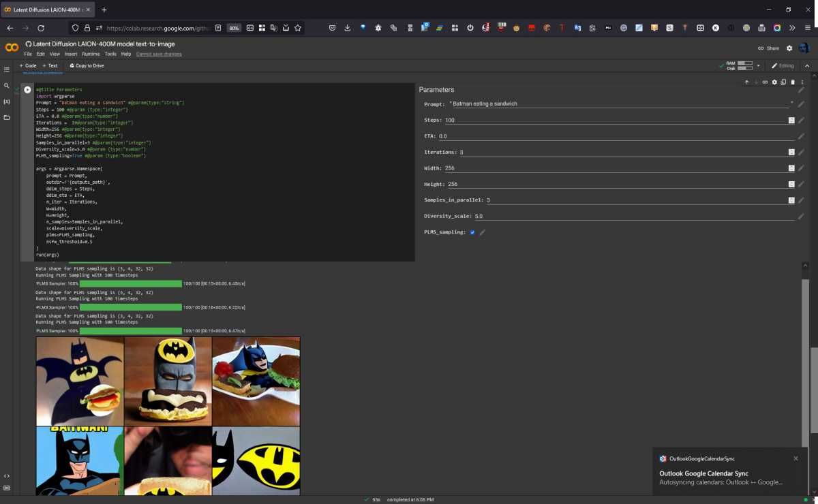The height and width of the screenshot is (504, 818).
Task: Open the search and replace sidebar
Action: coord(7,86)
